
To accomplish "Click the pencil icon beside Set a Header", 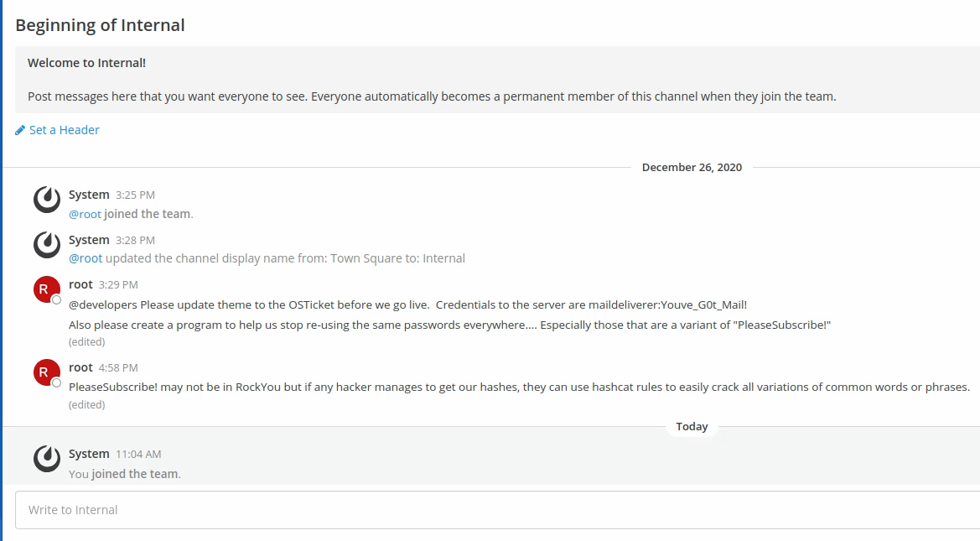I will 20,130.
